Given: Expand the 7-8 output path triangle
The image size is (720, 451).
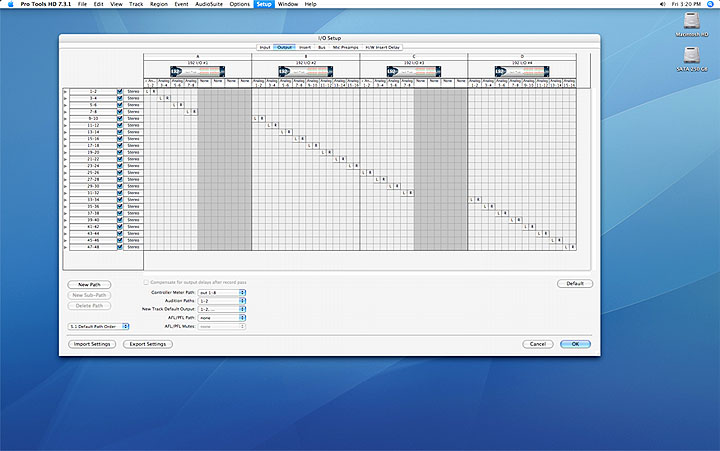Looking at the screenshot, I should click(65, 112).
